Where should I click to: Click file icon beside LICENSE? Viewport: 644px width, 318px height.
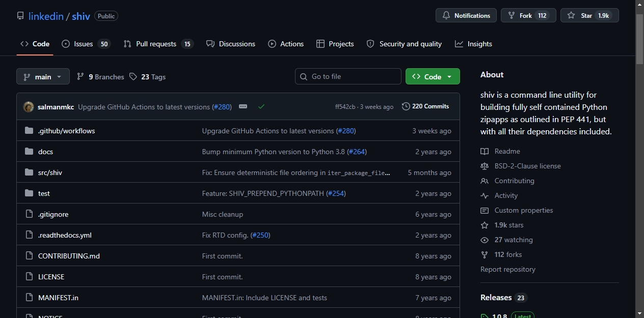tap(29, 277)
